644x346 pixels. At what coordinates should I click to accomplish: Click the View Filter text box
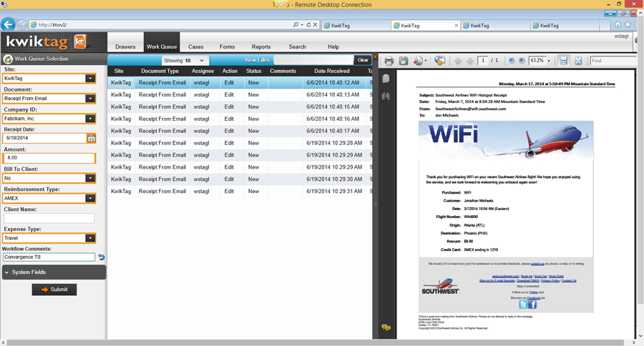(x=313, y=60)
